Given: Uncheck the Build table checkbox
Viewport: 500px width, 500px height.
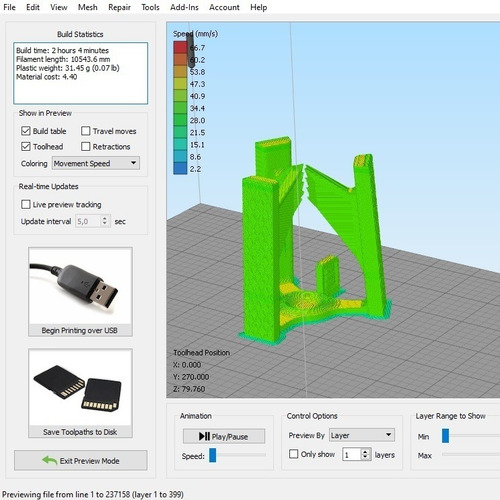Looking at the screenshot, I should pyautogui.click(x=26, y=131).
